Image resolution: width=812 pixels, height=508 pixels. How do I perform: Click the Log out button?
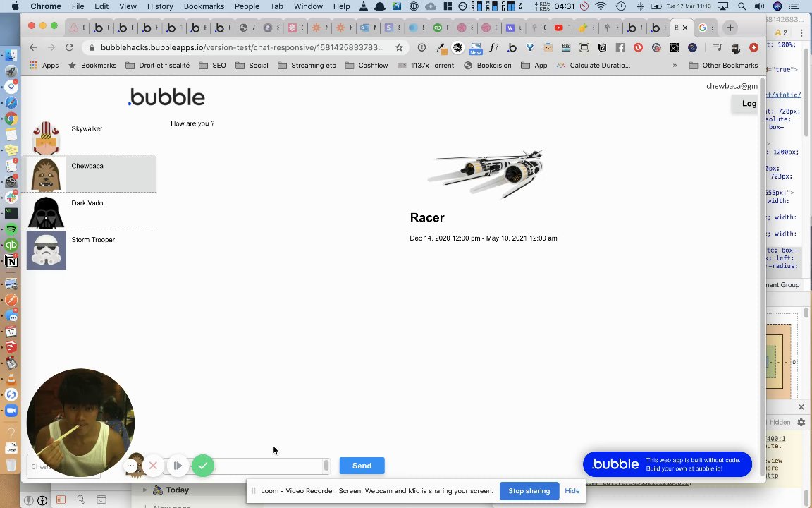click(x=744, y=103)
